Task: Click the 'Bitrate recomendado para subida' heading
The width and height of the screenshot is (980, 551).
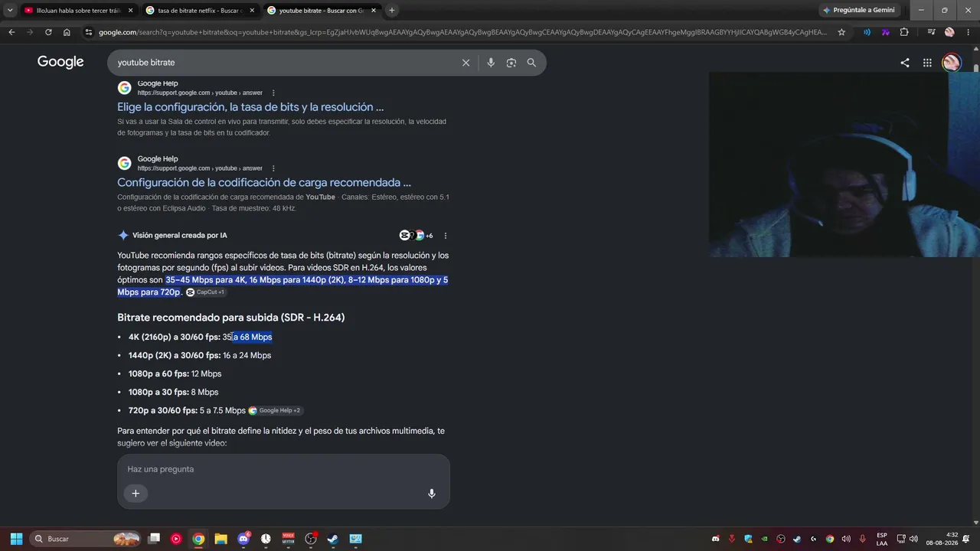Action: 231,318
